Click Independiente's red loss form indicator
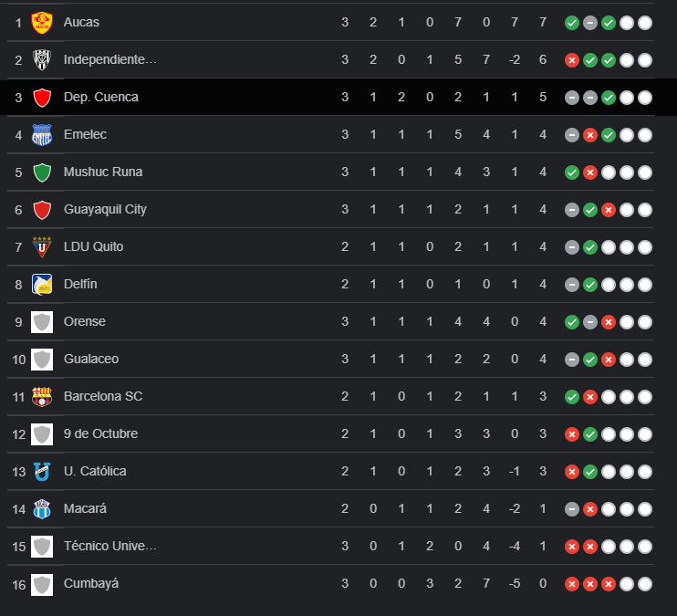The image size is (677, 616). [572, 60]
